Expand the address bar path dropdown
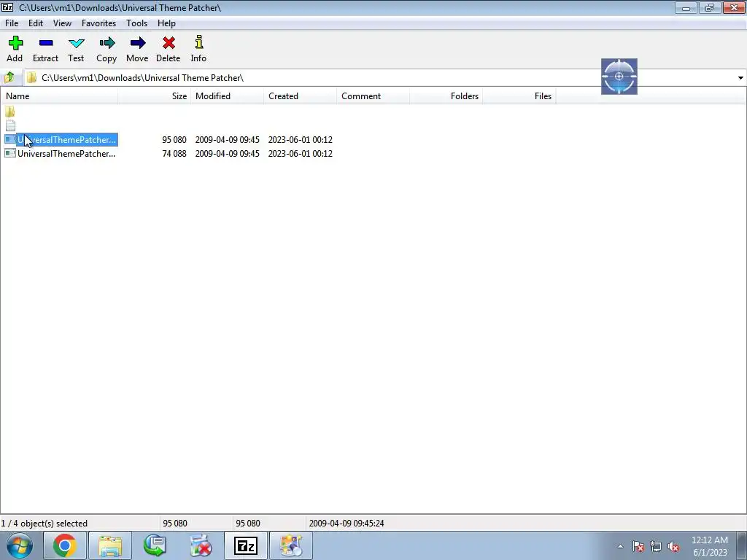 tap(740, 77)
